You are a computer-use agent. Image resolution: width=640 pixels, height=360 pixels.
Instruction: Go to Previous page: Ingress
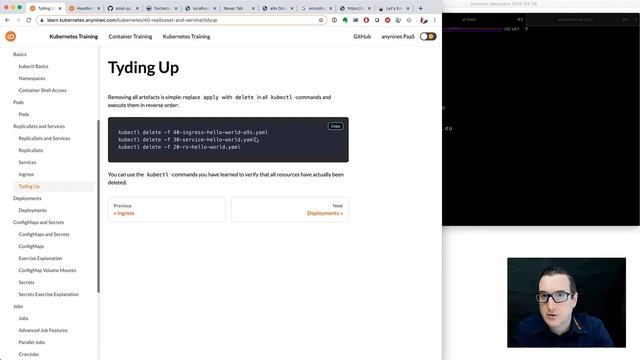167,210
